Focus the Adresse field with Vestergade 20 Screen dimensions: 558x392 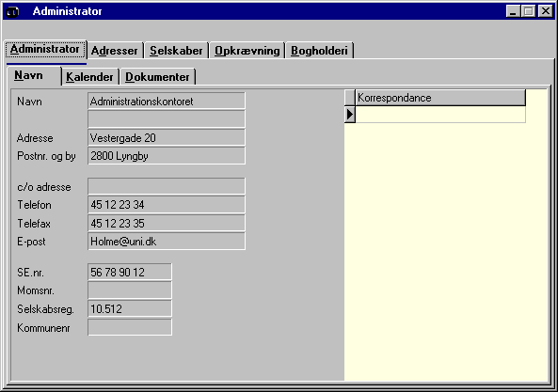point(167,137)
